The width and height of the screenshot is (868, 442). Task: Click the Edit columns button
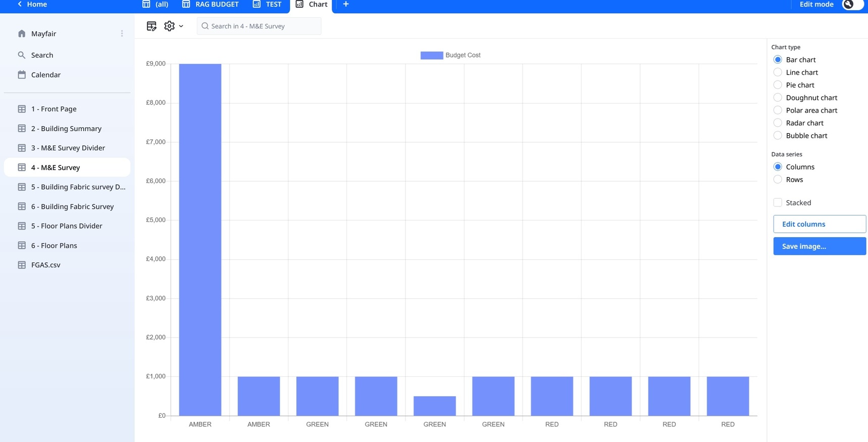820,224
